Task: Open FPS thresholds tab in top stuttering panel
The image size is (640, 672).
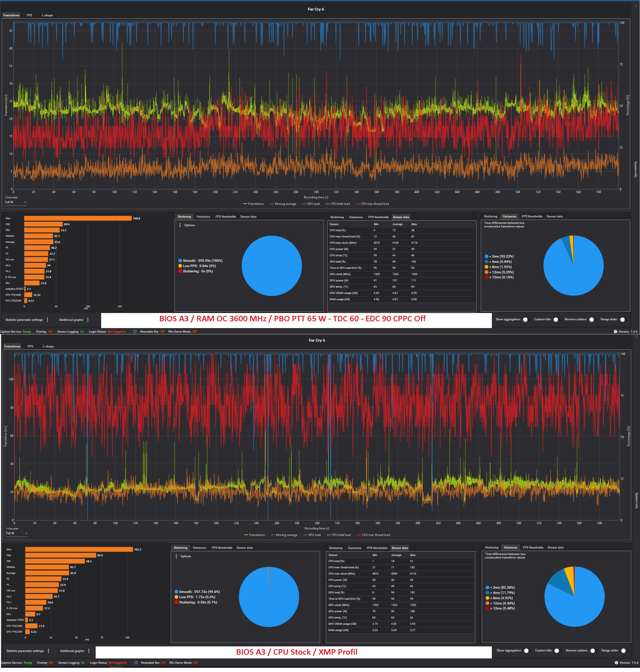Action: click(225, 217)
